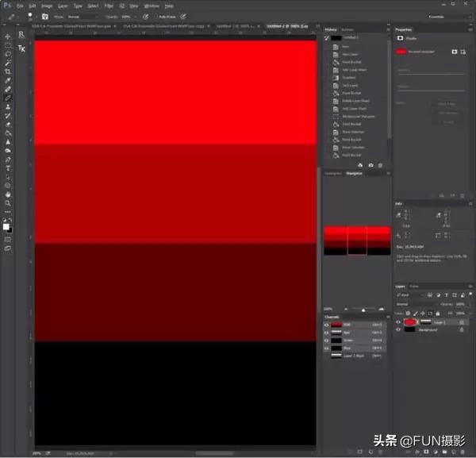Select the Hand tool
476x458 pixels.
point(8,194)
